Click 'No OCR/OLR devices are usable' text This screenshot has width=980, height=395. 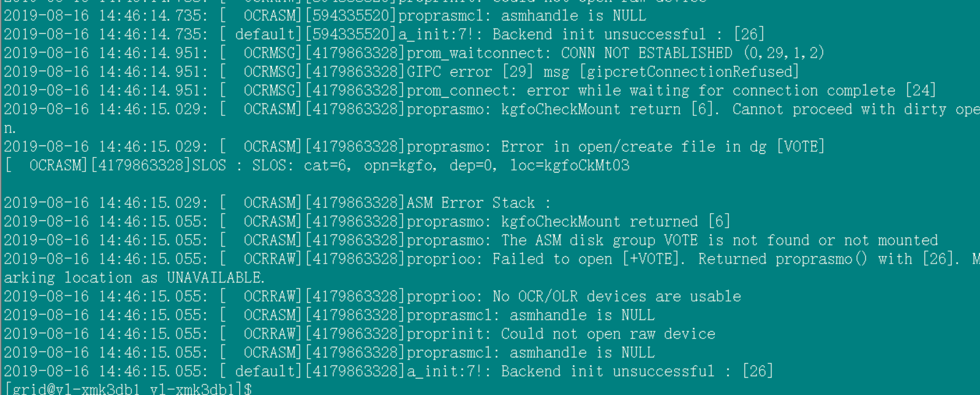point(616,296)
